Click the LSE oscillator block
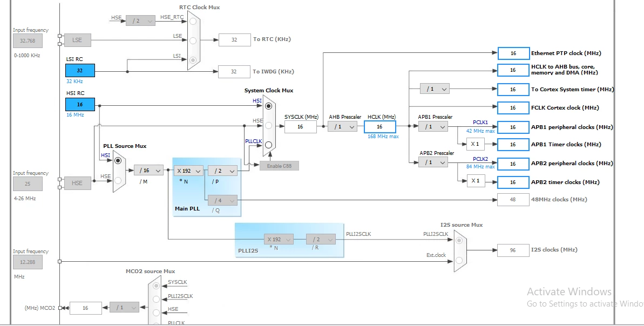 pyautogui.click(x=77, y=40)
